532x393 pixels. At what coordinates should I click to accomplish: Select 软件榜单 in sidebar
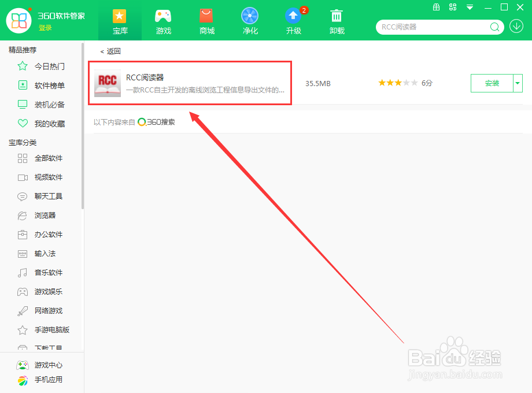click(50, 86)
